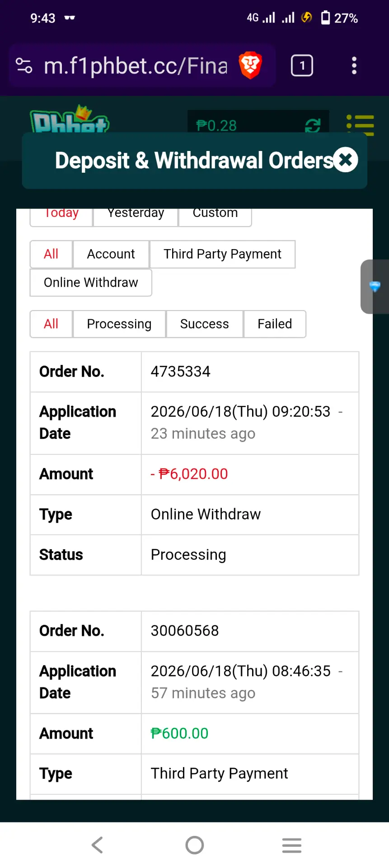Open the yellow hamburger list menu
This screenshot has height=868, width=389.
click(x=360, y=125)
